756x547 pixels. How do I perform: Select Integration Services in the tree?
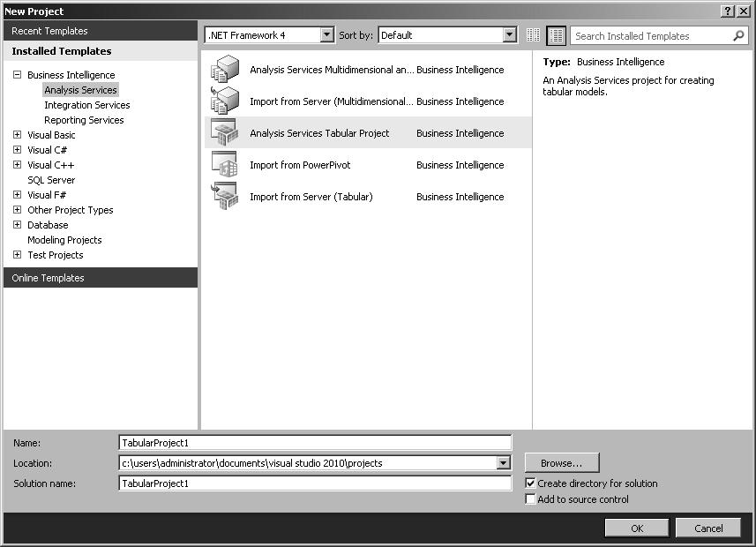[x=87, y=105]
